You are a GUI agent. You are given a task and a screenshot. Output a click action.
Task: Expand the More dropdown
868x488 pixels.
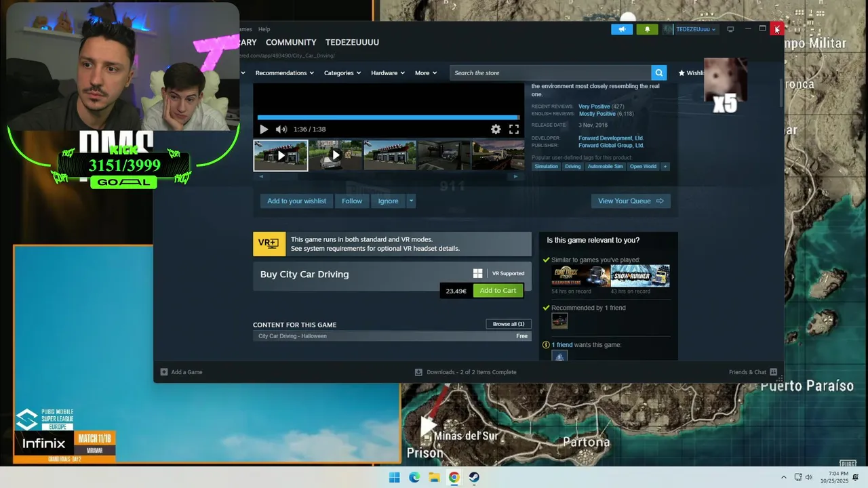click(x=426, y=73)
